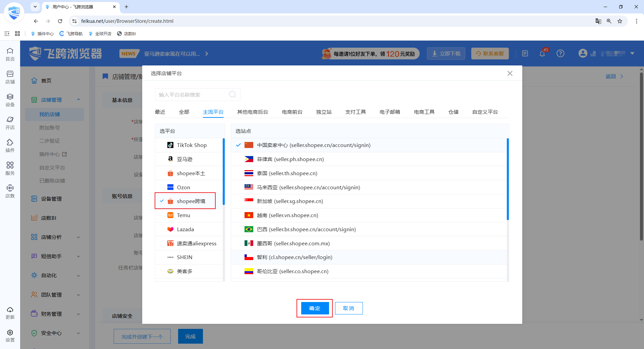The height and width of the screenshot is (349, 644).
Task: Open the browser tab search dropdown
Action: click(35, 7)
